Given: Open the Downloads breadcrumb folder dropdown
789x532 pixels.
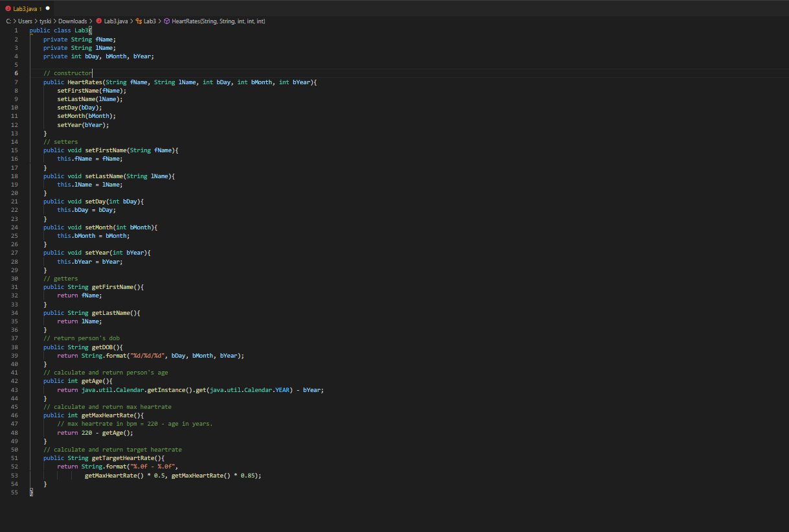Looking at the screenshot, I should 73,21.
